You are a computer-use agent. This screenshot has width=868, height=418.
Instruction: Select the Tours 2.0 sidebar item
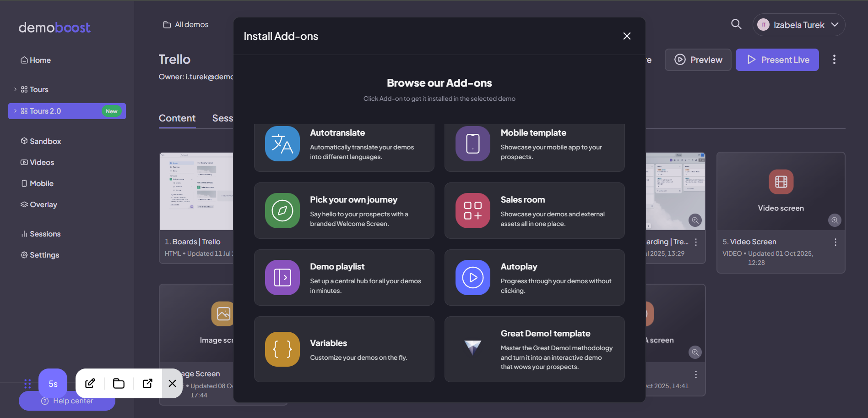click(67, 111)
